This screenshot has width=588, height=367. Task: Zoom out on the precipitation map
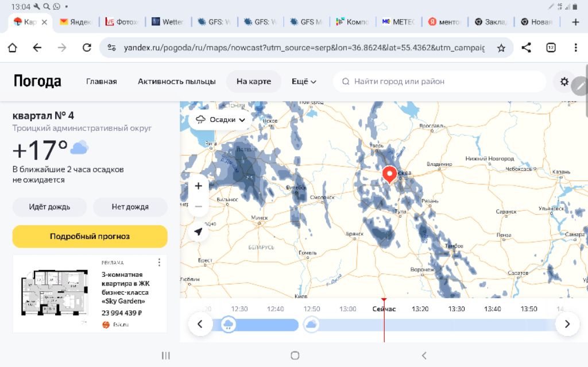click(x=198, y=206)
